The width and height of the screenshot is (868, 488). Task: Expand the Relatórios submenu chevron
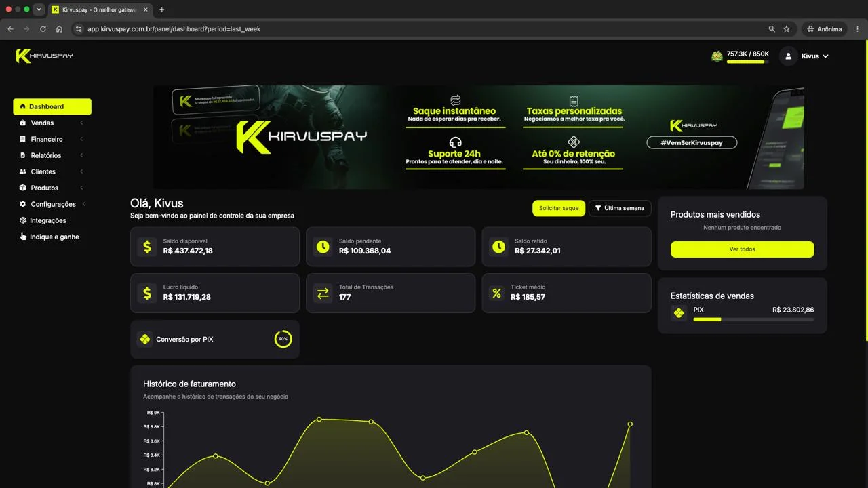click(x=81, y=155)
